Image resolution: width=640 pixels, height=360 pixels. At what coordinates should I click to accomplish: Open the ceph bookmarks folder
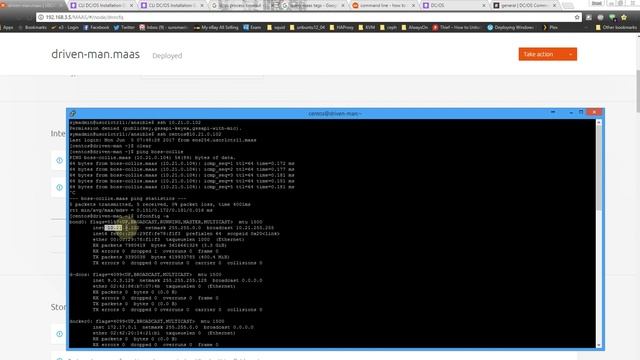tap(388, 27)
